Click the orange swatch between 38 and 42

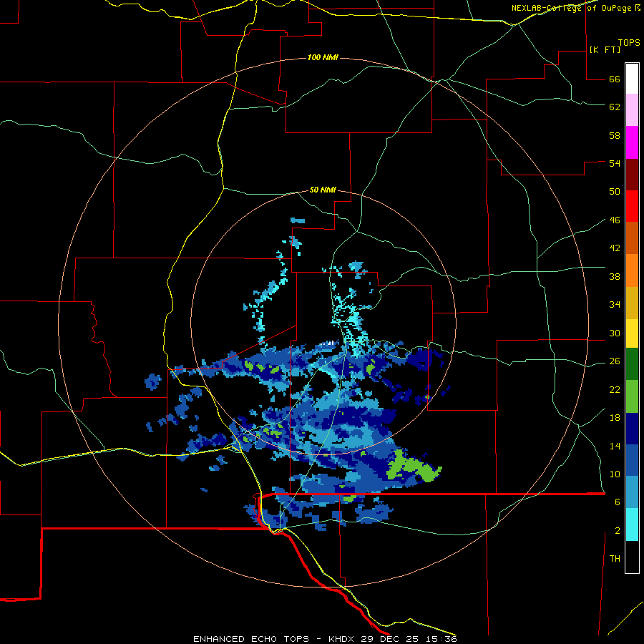pyautogui.click(x=632, y=270)
